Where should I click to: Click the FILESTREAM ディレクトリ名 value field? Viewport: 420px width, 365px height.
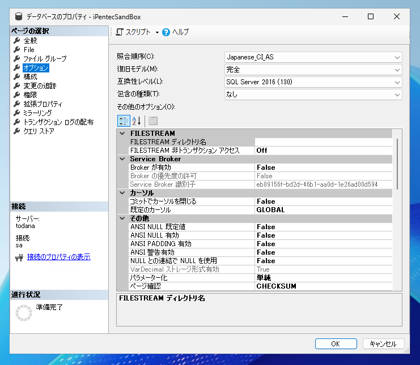point(323,142)
